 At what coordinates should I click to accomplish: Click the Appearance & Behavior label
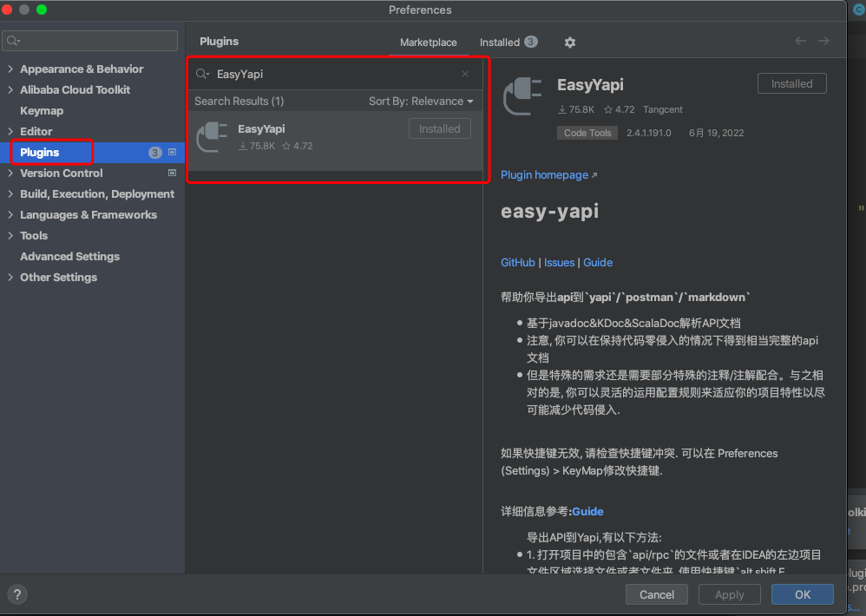coord(82,69)
